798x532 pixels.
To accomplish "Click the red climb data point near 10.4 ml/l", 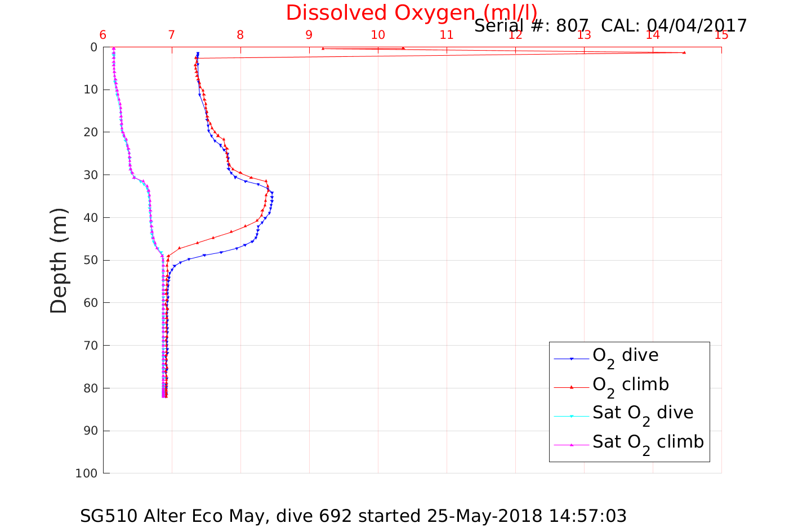I will (x=403, y=48).
